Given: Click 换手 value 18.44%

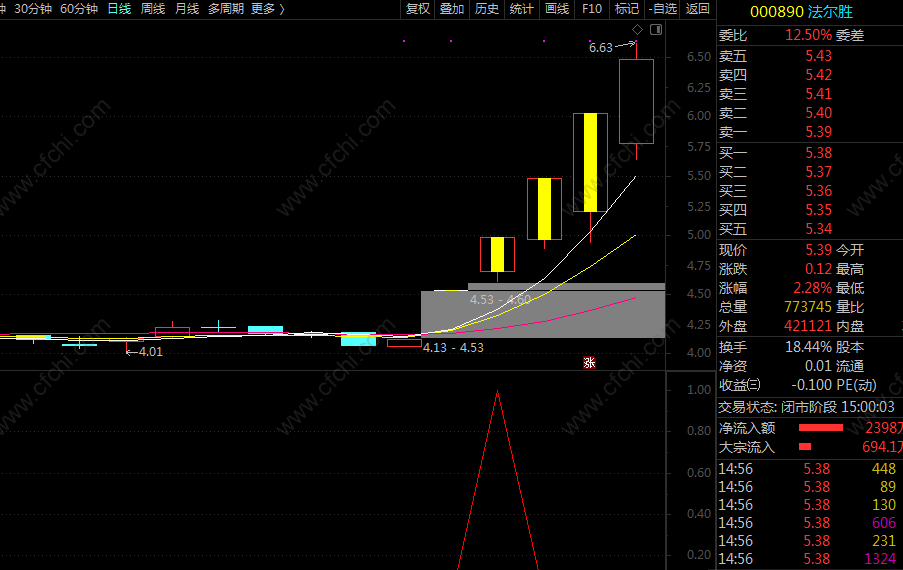Looking at the screenshot, I should 809,347.
